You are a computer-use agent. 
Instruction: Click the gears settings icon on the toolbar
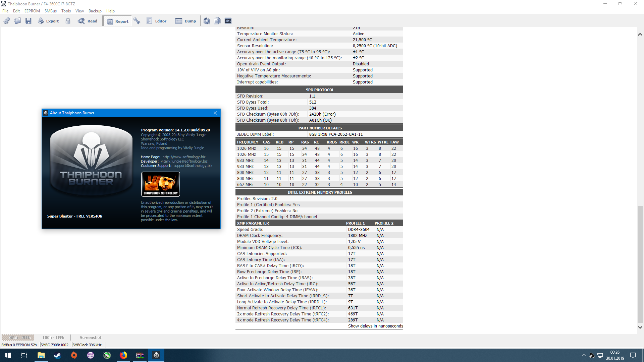[x=7, y=21]
